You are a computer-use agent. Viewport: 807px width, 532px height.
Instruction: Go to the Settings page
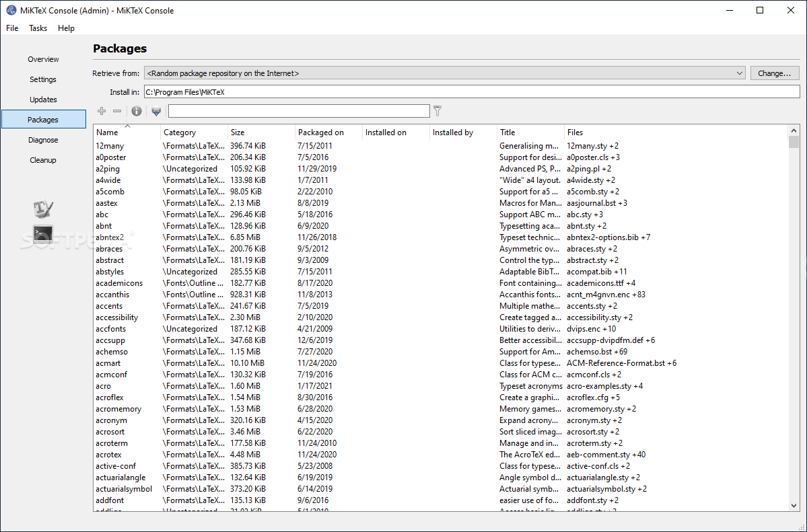[43, 79]
